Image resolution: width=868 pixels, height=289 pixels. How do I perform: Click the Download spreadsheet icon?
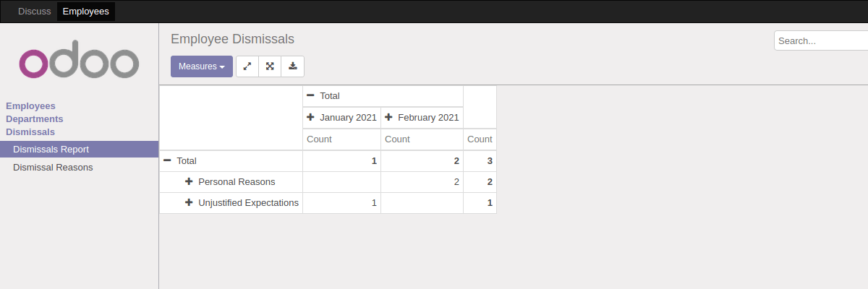[x=292, y=66]
